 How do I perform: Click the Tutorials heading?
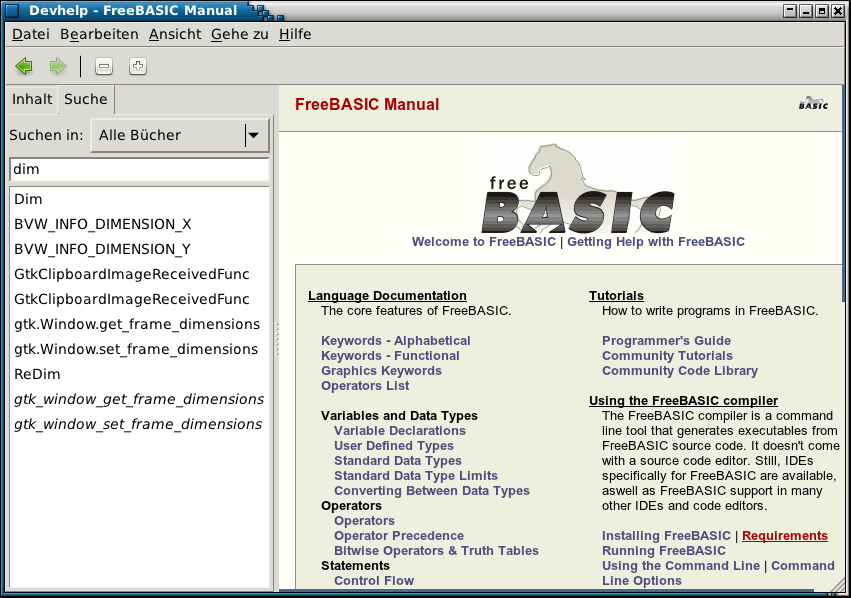pos(616,296)
